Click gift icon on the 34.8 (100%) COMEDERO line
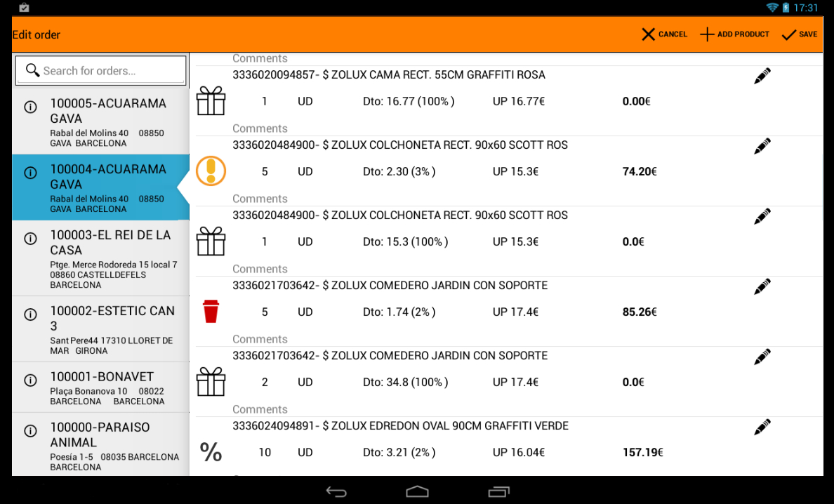The height and width of the screenshot is (504, 834). [x=211, y=382]
